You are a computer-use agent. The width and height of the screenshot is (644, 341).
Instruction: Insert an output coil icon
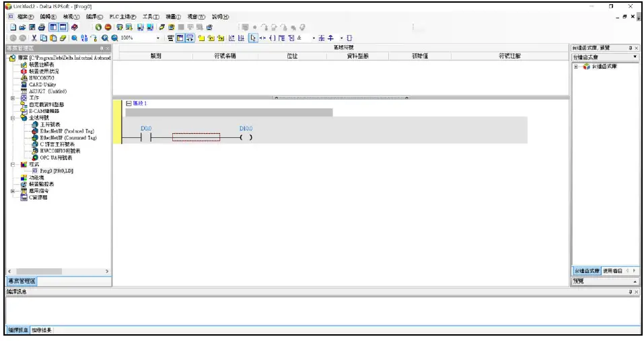(272, 38)
